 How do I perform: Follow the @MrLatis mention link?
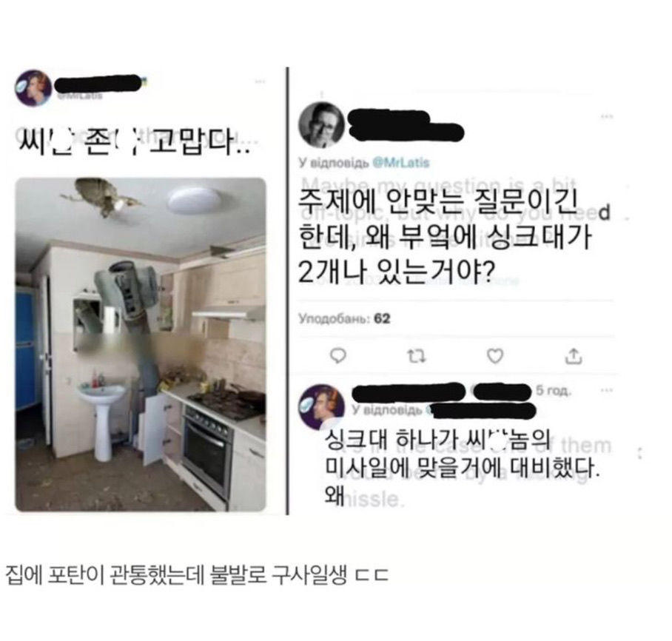[x=401, y=163]
